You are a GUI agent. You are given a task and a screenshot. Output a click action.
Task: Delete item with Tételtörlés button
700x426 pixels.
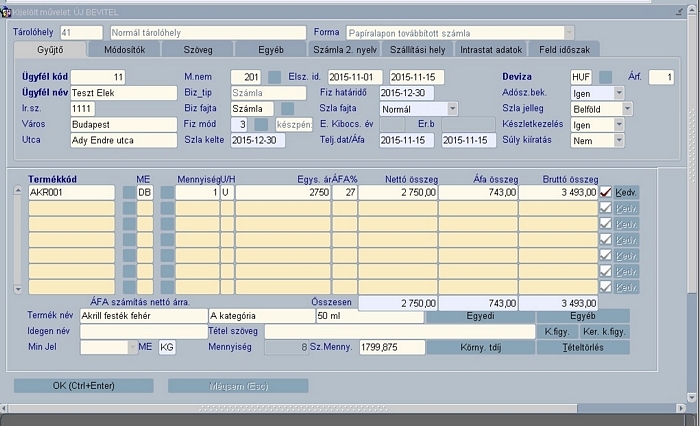click(583, 347)
